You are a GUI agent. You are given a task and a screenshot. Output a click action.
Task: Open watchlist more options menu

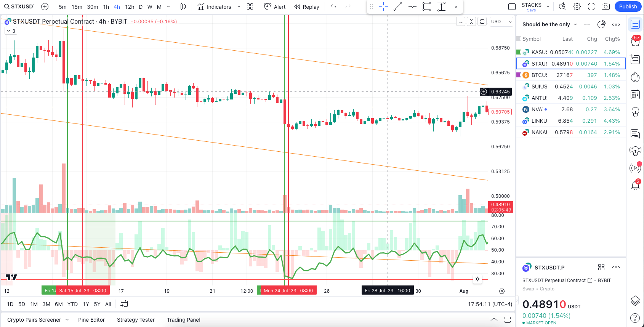point(616,24)
